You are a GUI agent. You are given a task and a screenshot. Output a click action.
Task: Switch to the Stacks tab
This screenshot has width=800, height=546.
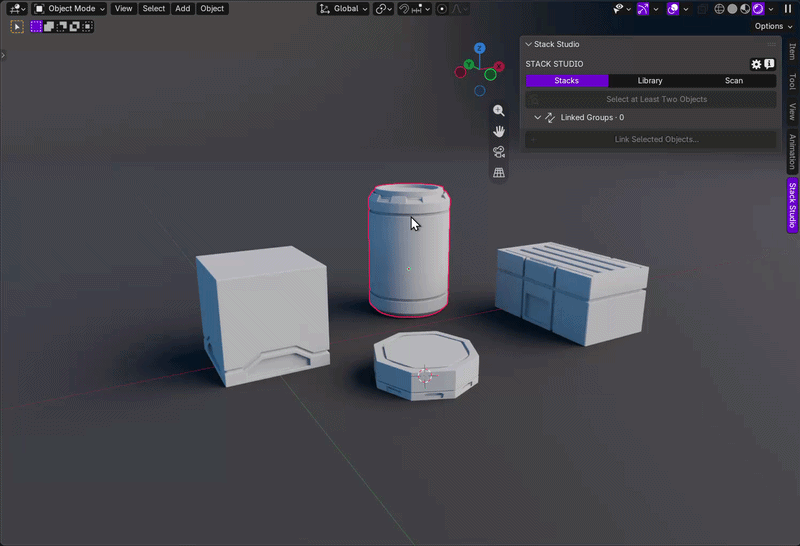tap(567, 81)
